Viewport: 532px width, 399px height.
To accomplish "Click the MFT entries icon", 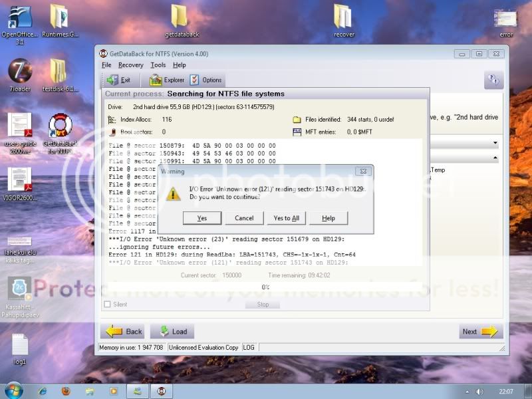I will pyautogui.click(x=297, y=132).
